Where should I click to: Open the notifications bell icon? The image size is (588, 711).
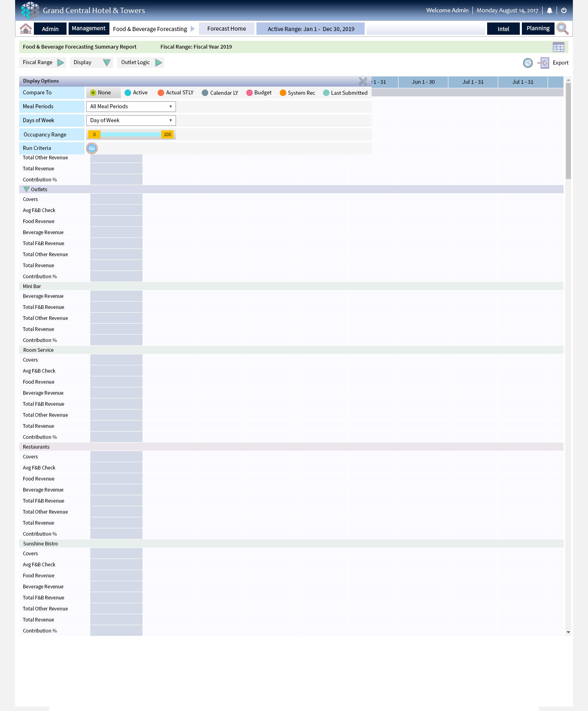[x=550, y=11]
